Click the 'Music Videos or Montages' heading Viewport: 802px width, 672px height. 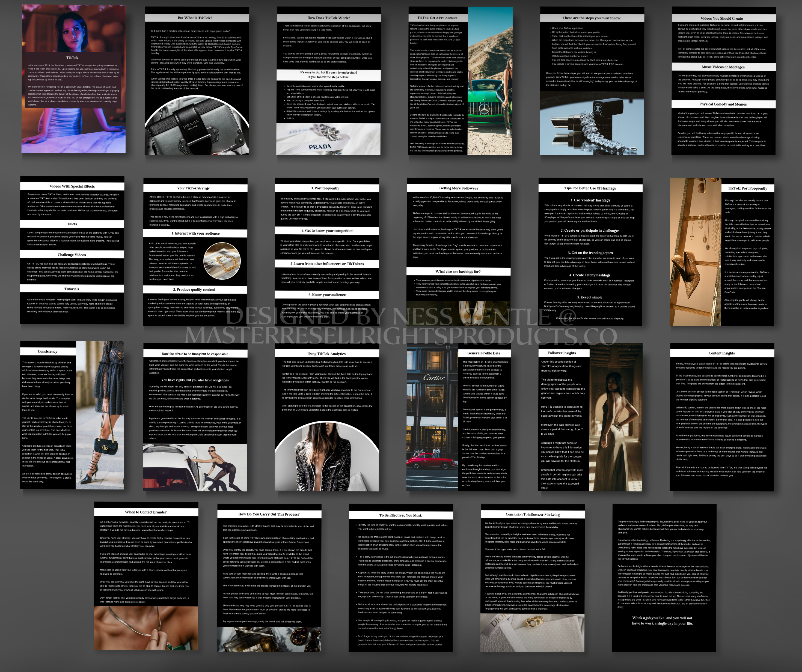723,67
